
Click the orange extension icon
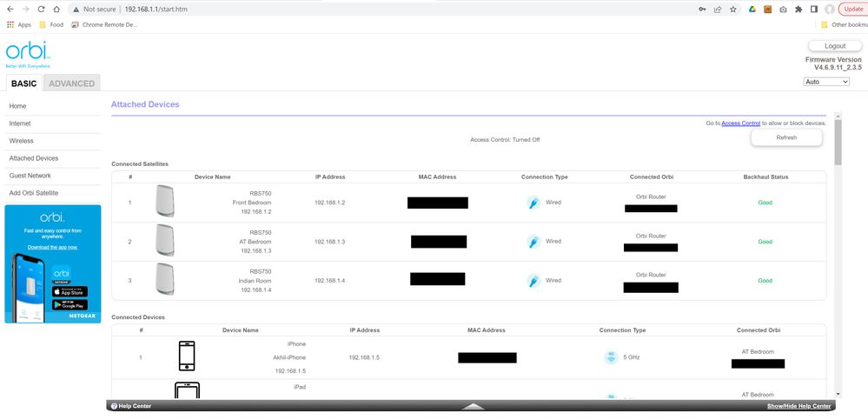click(x=768, y=9)
